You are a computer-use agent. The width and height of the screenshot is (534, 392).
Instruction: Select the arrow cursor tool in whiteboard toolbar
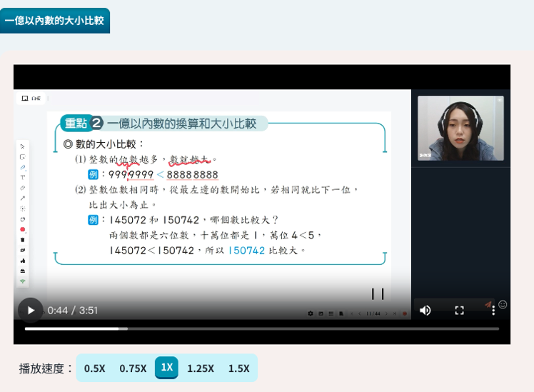click(x=23, y=146)
